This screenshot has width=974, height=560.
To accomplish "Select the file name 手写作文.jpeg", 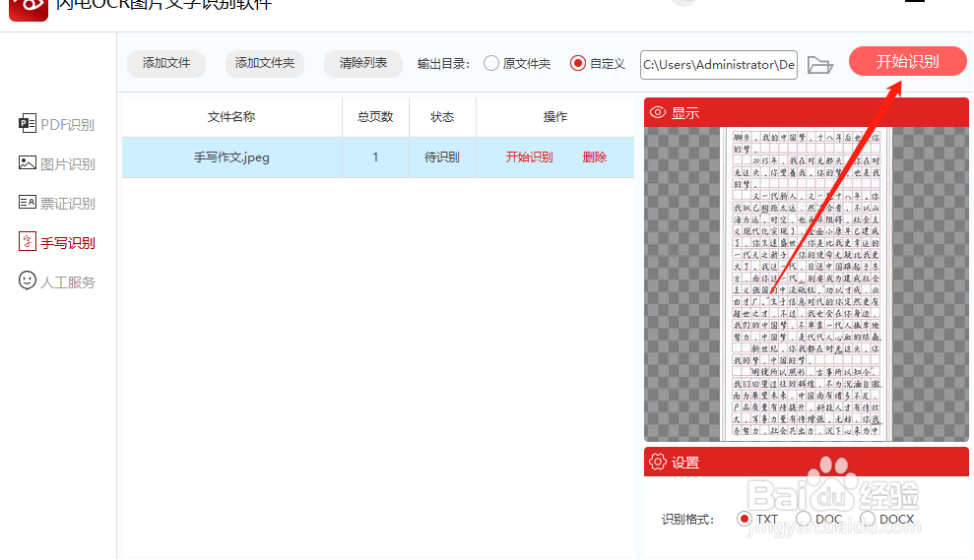I will (x=231, y=157).
